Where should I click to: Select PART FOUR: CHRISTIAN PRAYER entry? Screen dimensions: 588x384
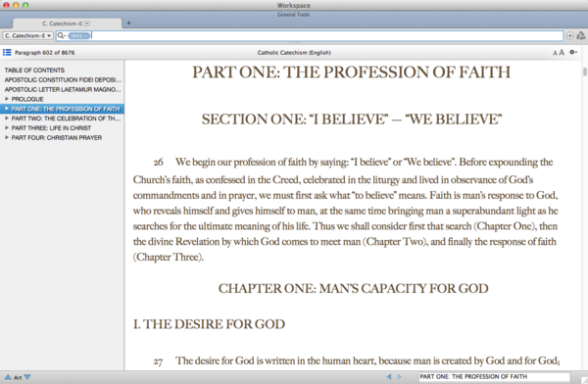(57, 137)
